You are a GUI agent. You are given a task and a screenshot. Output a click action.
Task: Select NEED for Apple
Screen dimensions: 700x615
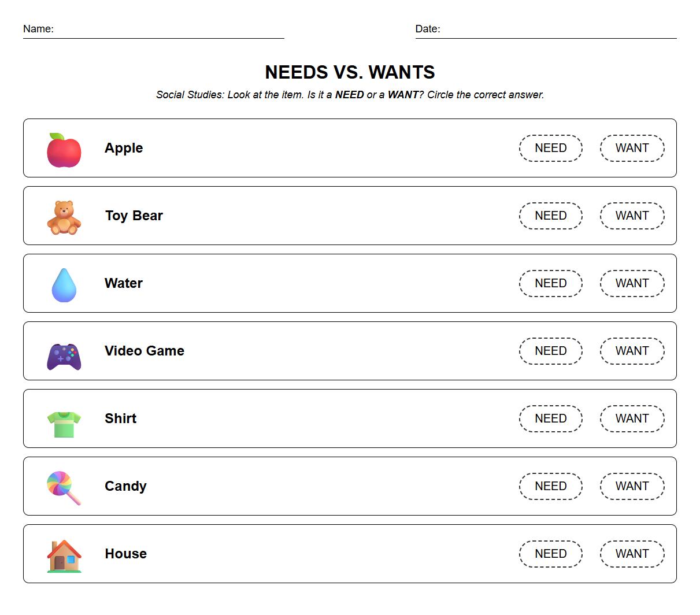coord(550,148)
